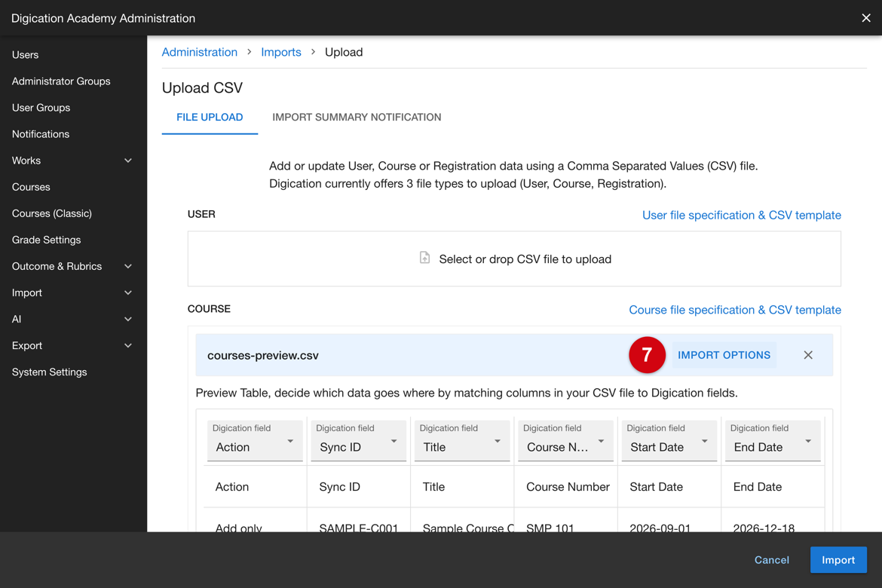Click the Administration breadcrumb link
The height and width of the screenshot is (588, 882).
pos(200,52)
